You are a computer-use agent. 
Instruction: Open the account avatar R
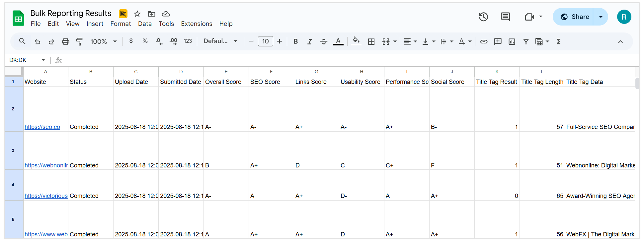click(624, 17)
